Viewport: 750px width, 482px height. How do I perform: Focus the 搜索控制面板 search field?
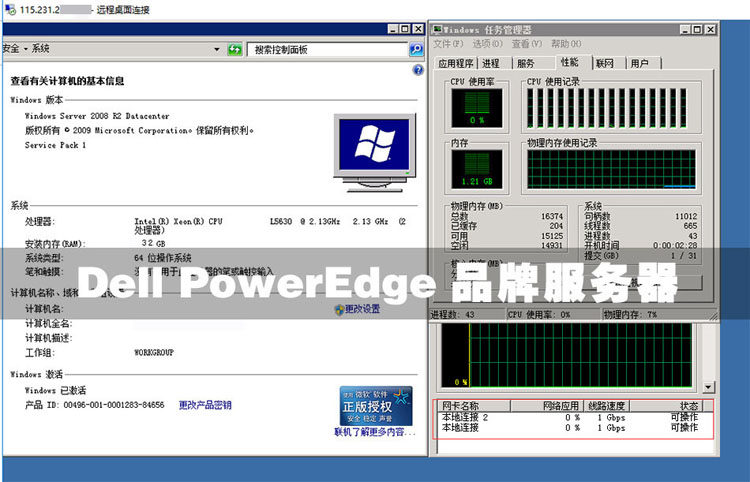[328, 49]
